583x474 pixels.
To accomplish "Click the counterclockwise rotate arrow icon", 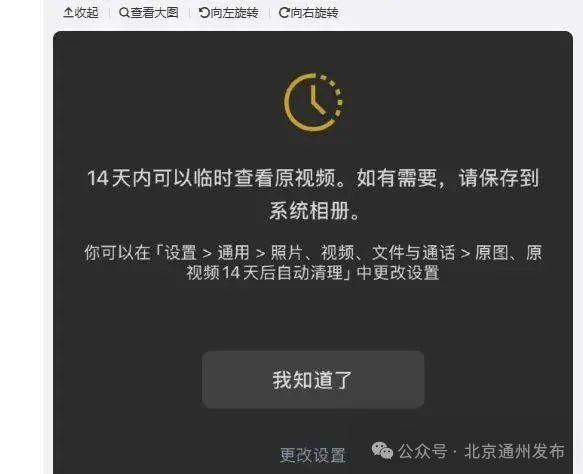I will 204,13.
